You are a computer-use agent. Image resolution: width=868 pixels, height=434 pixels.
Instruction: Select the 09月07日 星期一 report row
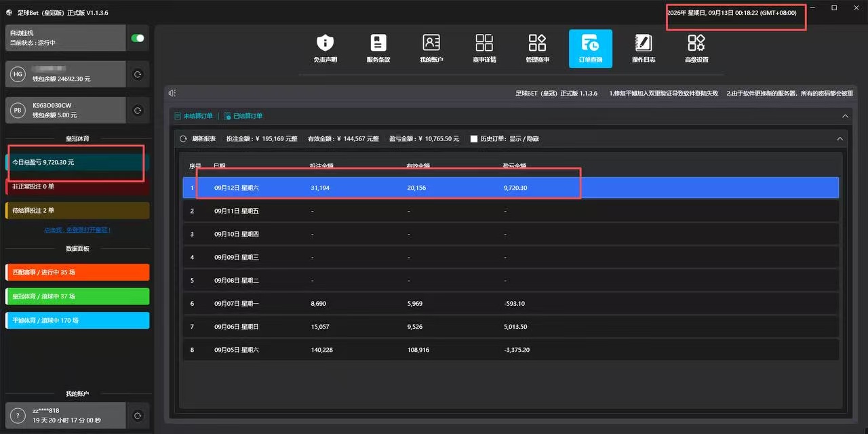pyautogui.click(x=511, y=303)
